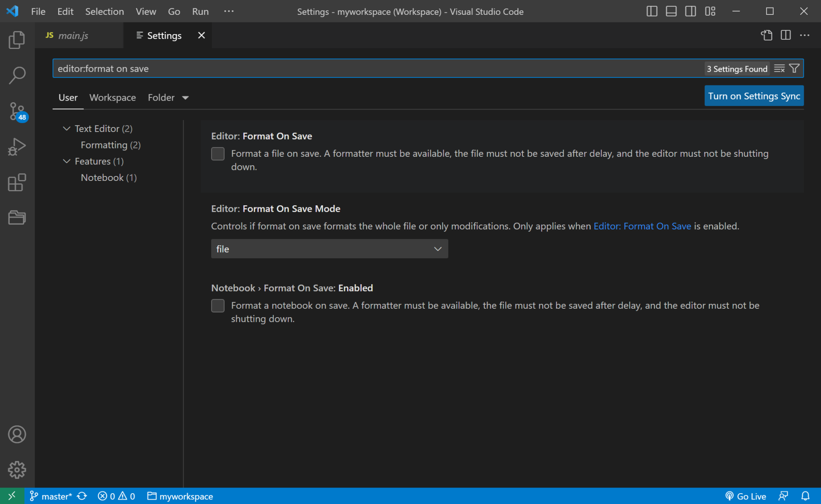Open the Explorer sidebar icon
This screenshot has width=821, height=504.
coord(16,39)
